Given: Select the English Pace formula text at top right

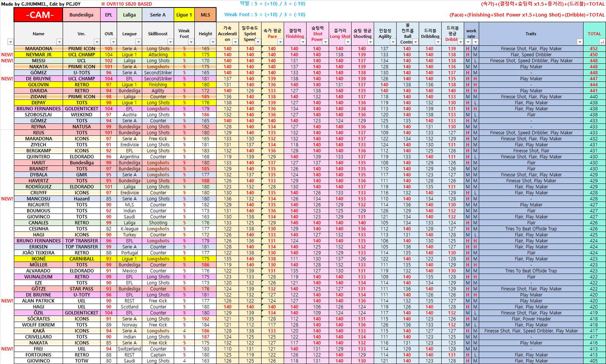Looking at the screenshot, I should coord(527,15).
